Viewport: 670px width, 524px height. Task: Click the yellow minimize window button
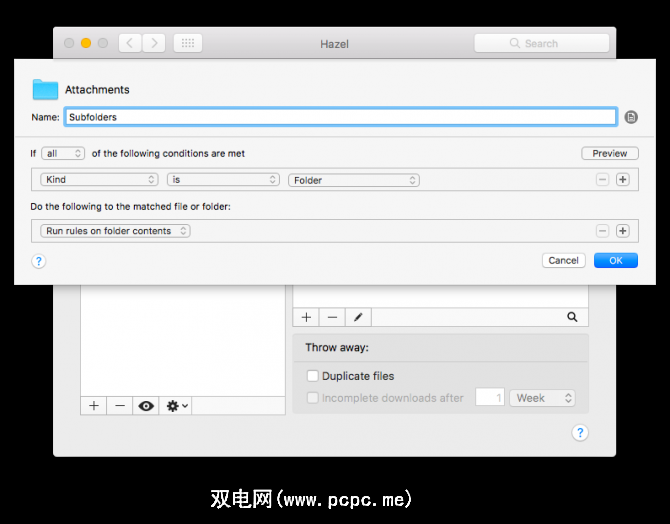(86, 43)
